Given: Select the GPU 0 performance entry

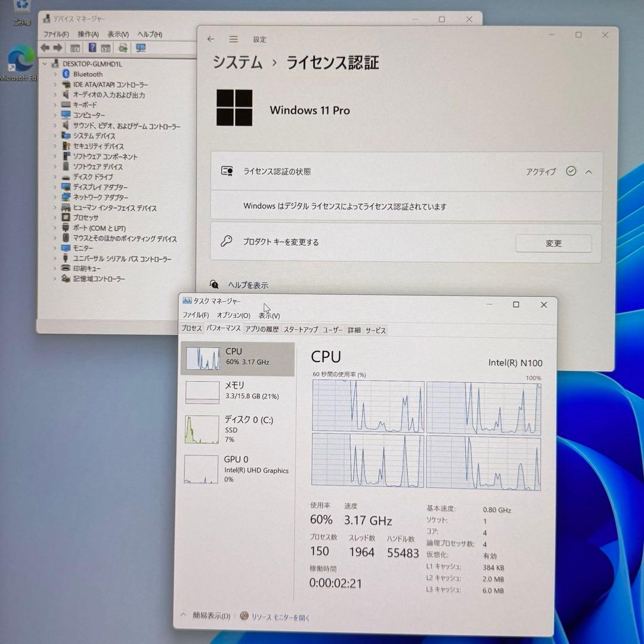Looking at the screenshot, I should (237, 469).
